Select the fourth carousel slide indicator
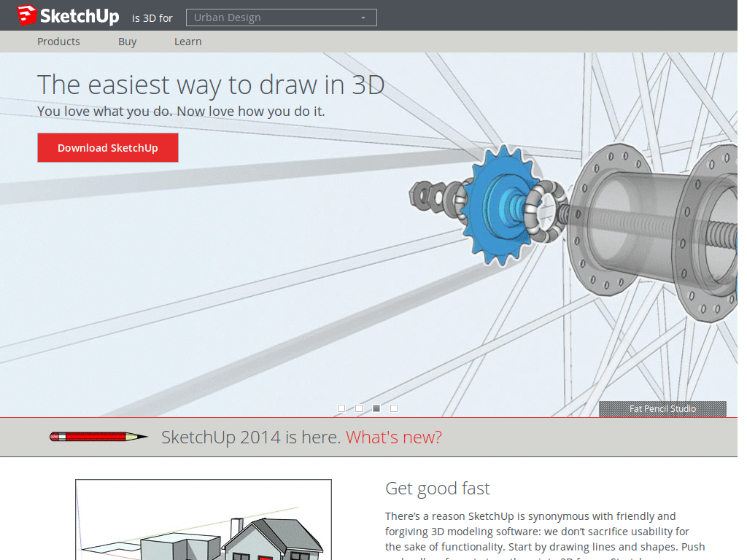Image resolution: width=747 pixels, height=560 pixels. [393, 408]
